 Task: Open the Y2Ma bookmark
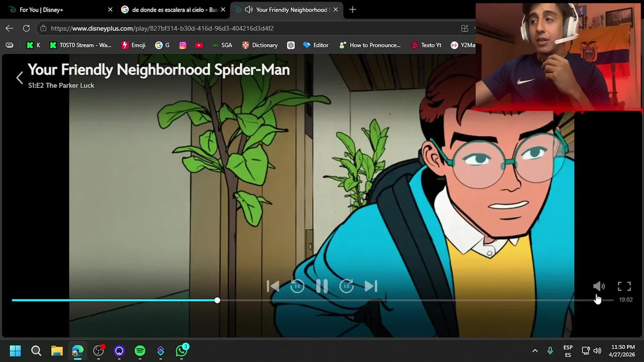coord(463,45)
